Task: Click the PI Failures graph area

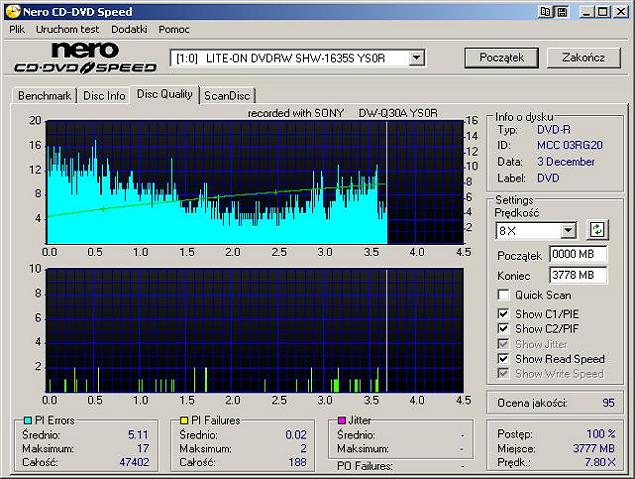Action: tap(255, 330)
